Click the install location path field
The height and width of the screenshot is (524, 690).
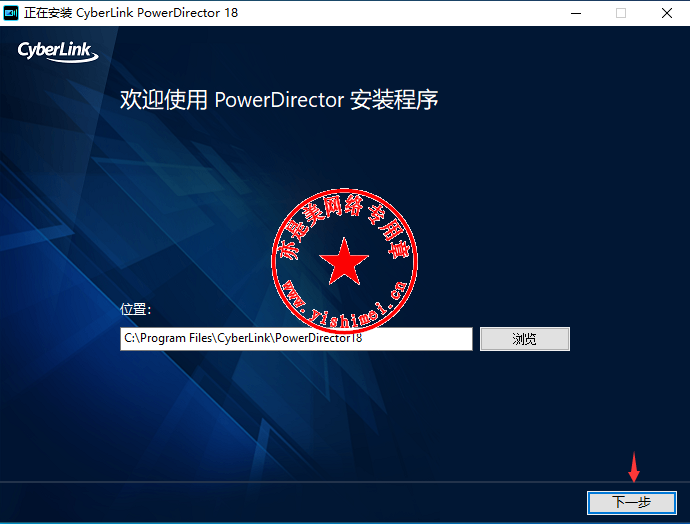pyautogui.click(x=296, y=339)
